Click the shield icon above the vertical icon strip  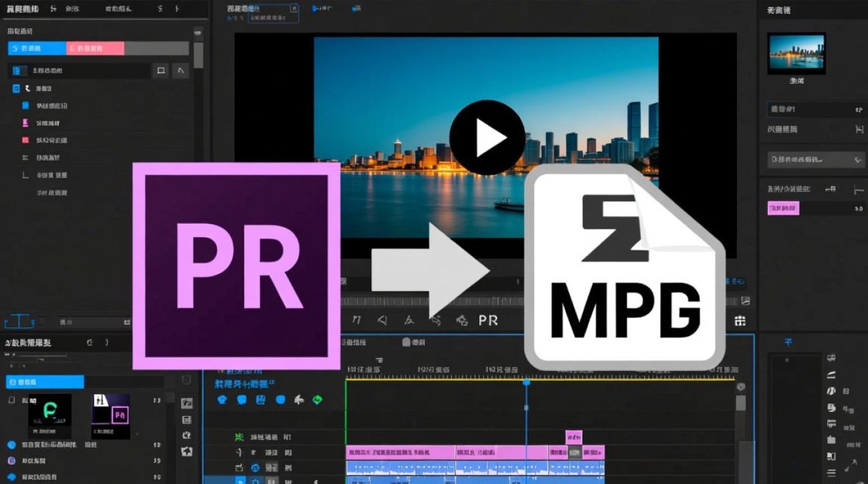(186, 380)
